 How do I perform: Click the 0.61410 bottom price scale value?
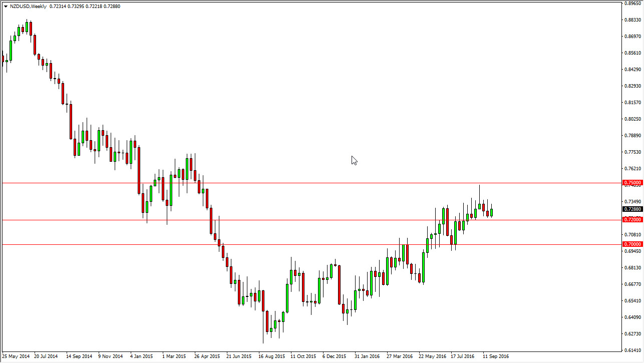point(633,350)
